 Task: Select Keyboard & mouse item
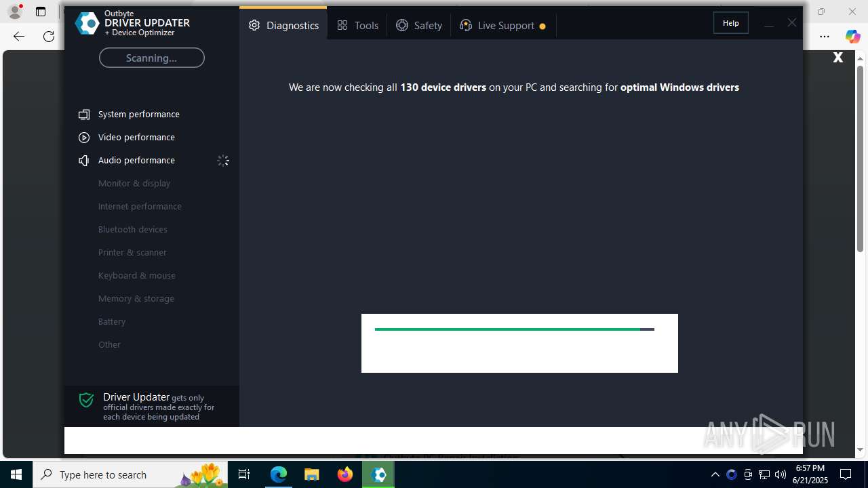coord(137,275)
